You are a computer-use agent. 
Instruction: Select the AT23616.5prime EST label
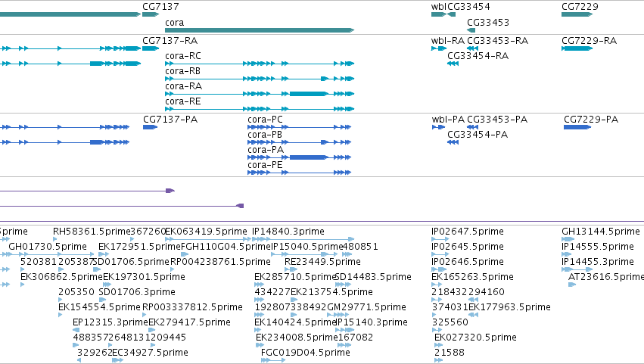click(606, 277)
